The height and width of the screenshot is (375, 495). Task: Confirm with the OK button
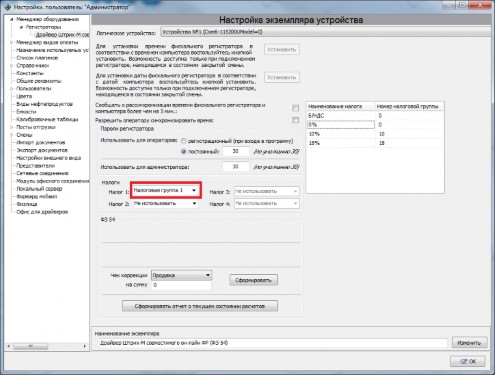[x=468, y=361]
